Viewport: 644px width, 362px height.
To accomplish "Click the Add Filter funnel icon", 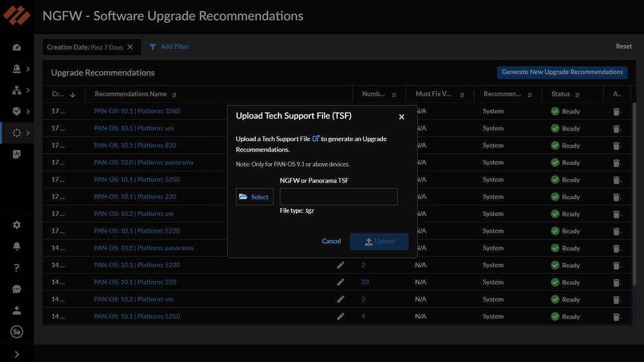I will coord(153,47).
